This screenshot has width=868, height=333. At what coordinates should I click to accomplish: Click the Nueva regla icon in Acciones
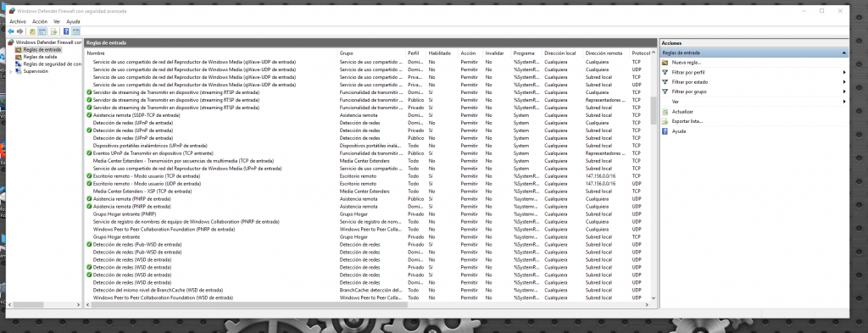click(x=665, y=63)
